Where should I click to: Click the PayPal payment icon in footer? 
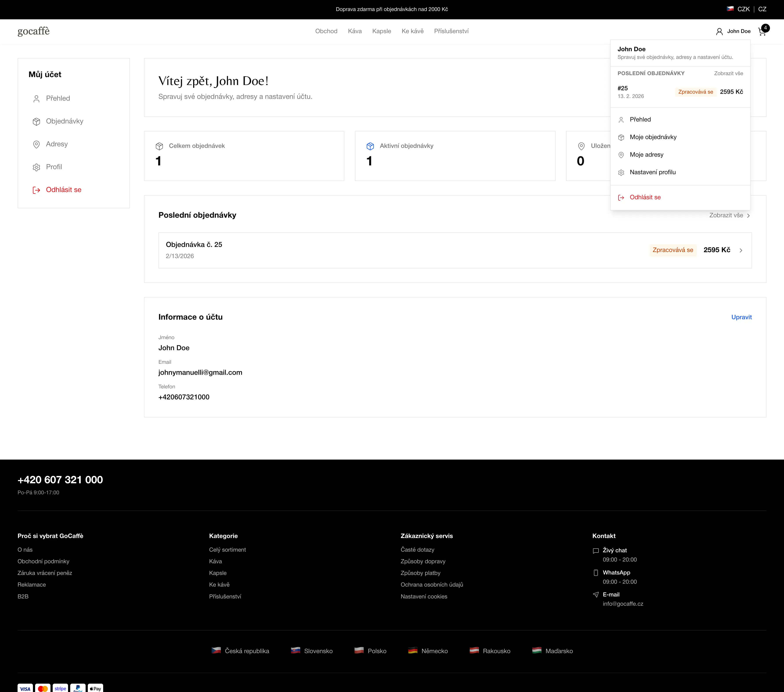[78, 688]
